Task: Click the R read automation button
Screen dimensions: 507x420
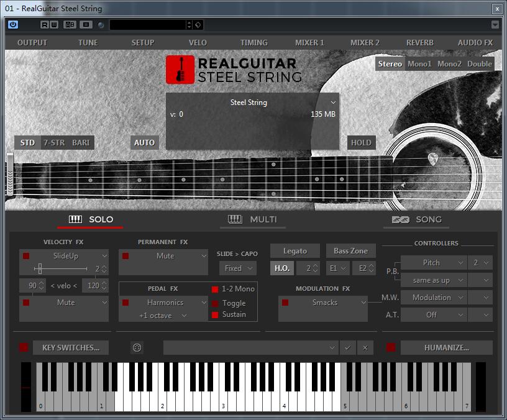Action: 45,25
